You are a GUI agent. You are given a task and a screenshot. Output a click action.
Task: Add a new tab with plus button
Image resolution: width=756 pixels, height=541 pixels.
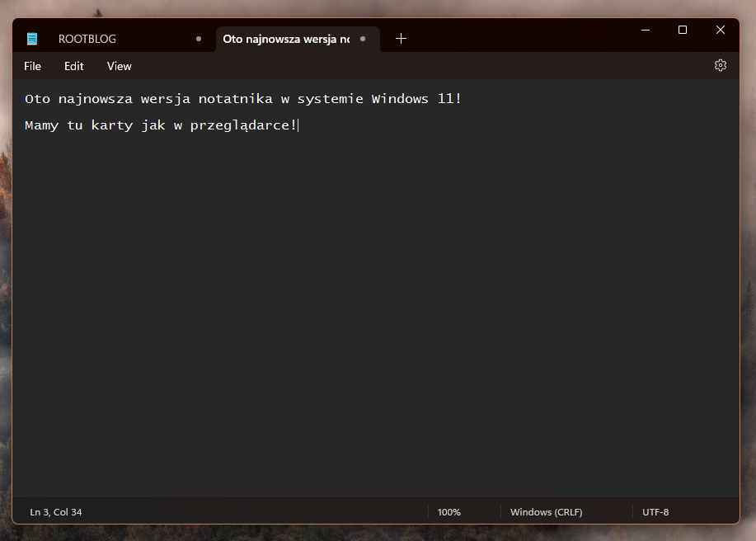coord(401,39)
